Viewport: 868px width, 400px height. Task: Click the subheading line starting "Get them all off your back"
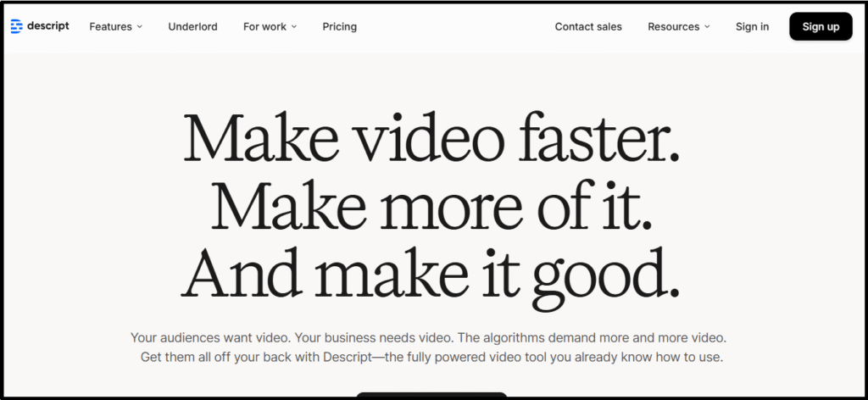(x=431, y=357)
